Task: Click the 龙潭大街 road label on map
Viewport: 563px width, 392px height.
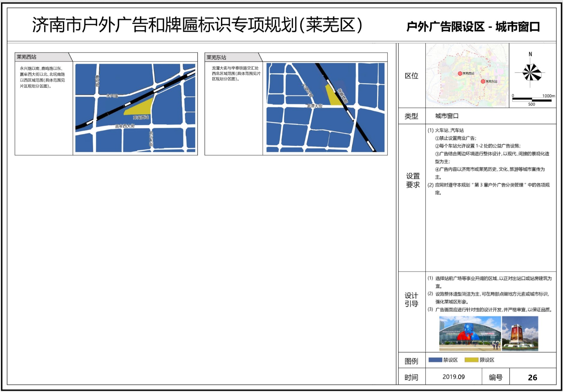Action: [314, 106]
